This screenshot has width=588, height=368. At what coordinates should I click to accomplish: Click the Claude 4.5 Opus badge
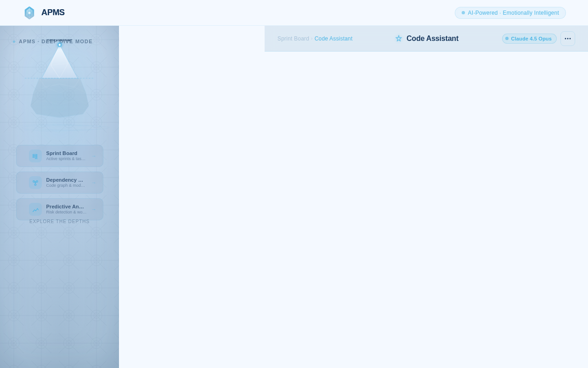point(529,39)
